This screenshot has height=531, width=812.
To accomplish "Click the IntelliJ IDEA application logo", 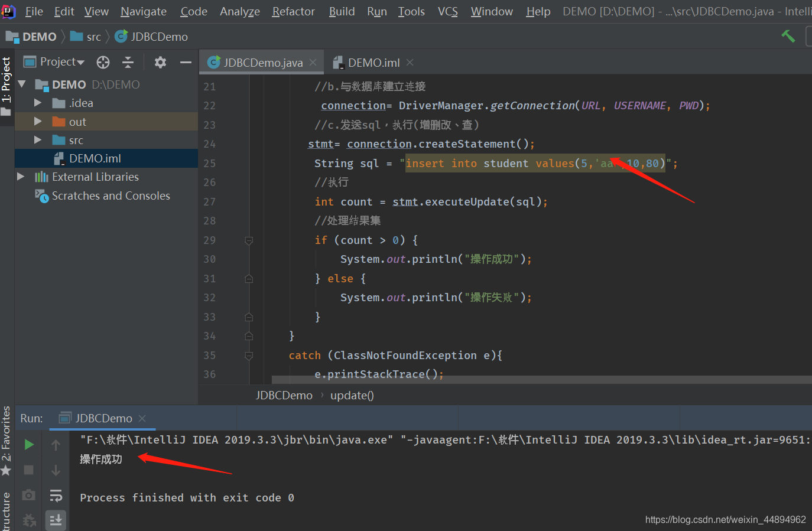I will coord(9,11).
